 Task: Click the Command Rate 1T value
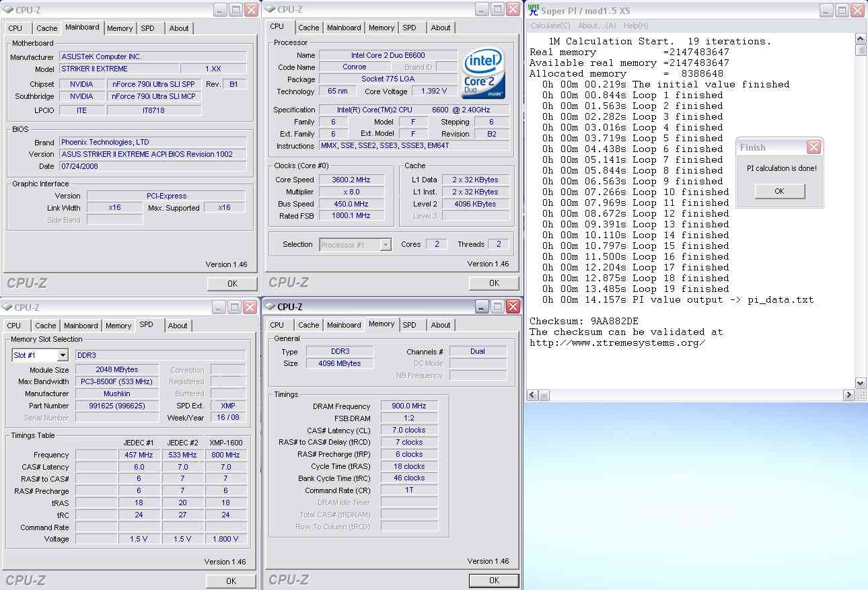click(x=409, y=490)
